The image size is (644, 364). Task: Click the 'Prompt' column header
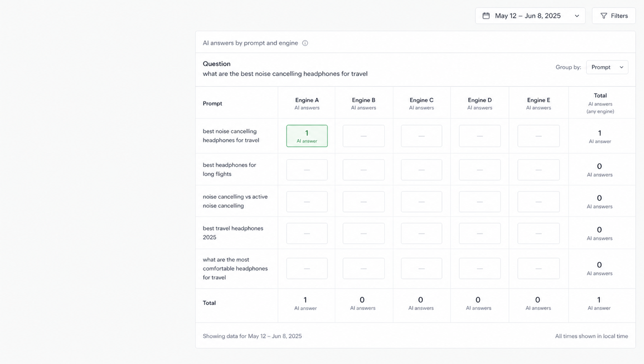click(213, 103)
